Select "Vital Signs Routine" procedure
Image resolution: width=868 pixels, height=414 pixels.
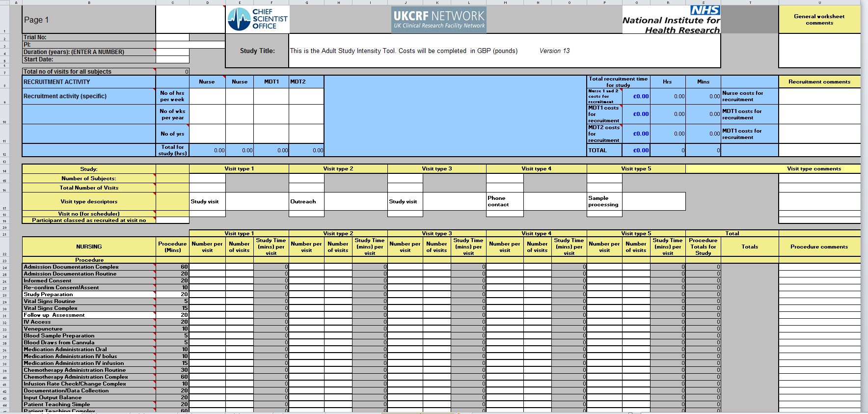[x=89, y=301]
